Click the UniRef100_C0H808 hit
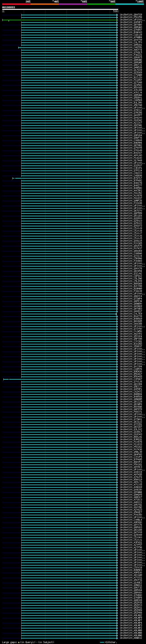Viewport: 146px width, 644px height. click(x=131, y=140)
